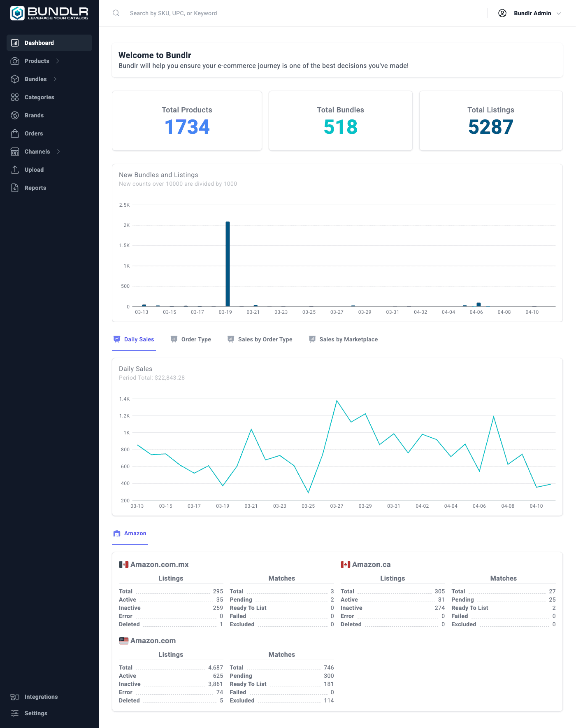Select the Amazon channel tab
The width and height of the screenshot is (576, 728).
tap(130, 533)
